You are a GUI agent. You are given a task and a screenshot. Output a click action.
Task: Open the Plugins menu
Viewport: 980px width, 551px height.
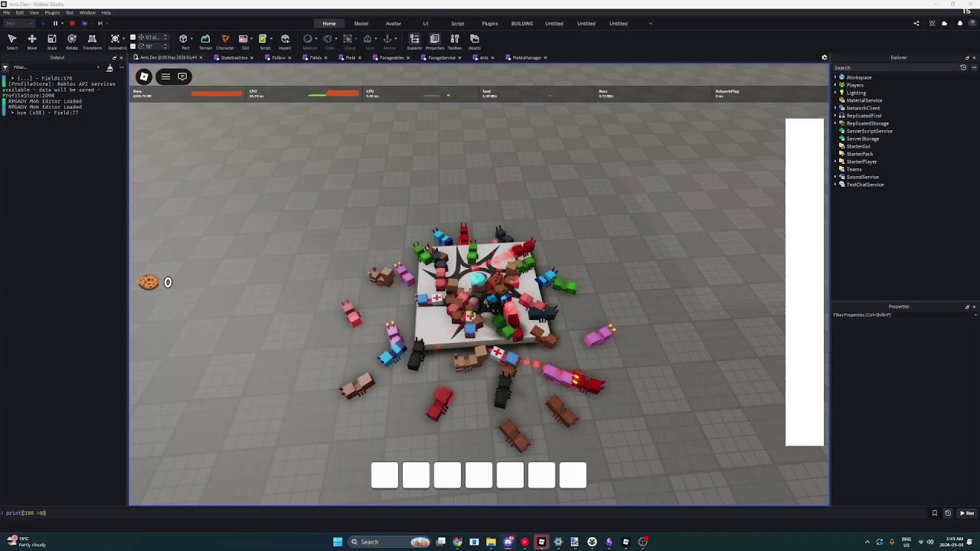coord(52,12)
